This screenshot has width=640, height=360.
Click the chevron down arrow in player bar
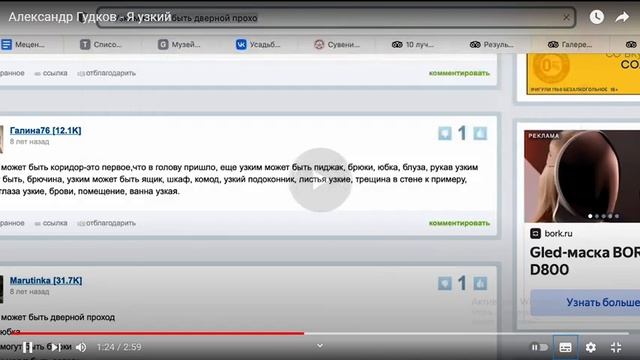(320, 346)
